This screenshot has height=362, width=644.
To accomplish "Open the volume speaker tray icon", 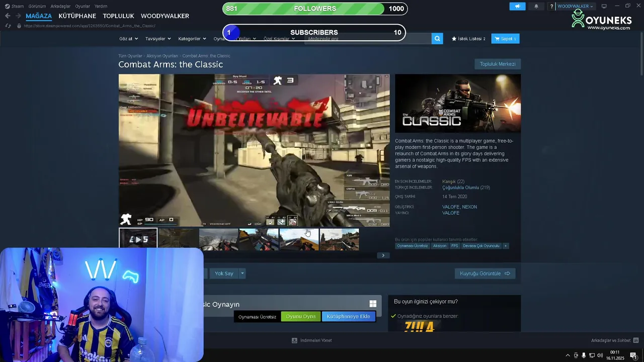I will 600,355.
